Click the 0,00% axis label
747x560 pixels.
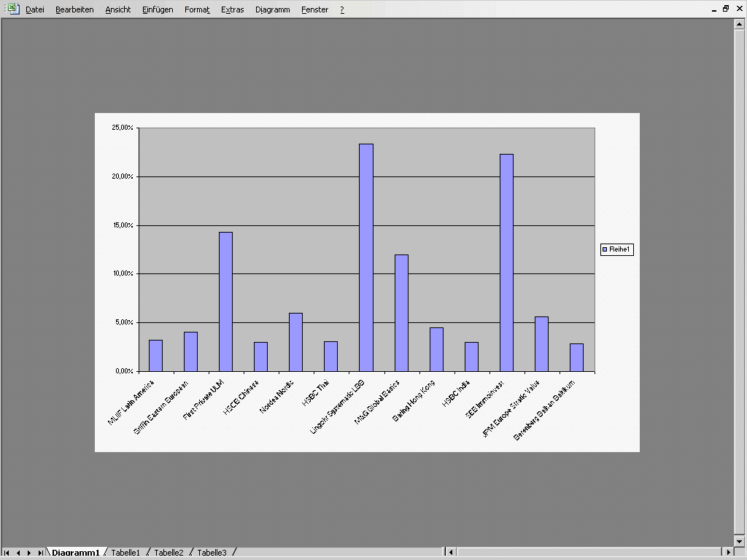click(124, 371)
